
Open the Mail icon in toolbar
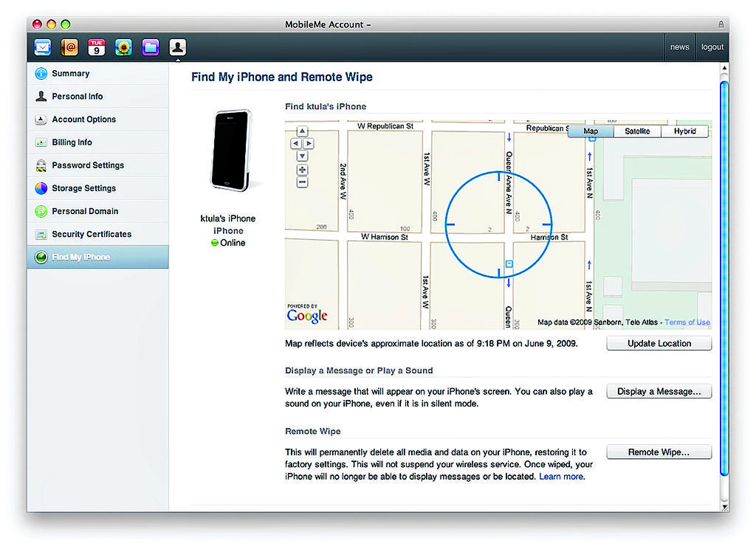click(42, 47)
